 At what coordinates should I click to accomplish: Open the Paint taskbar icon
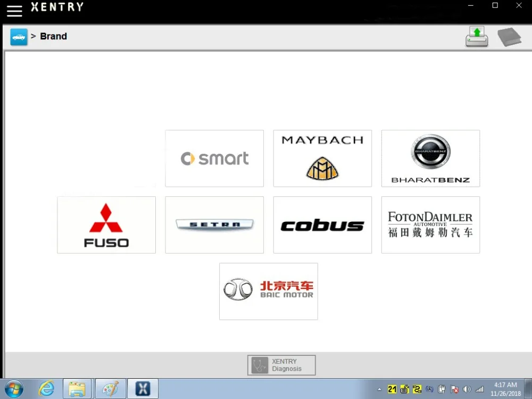111,389
